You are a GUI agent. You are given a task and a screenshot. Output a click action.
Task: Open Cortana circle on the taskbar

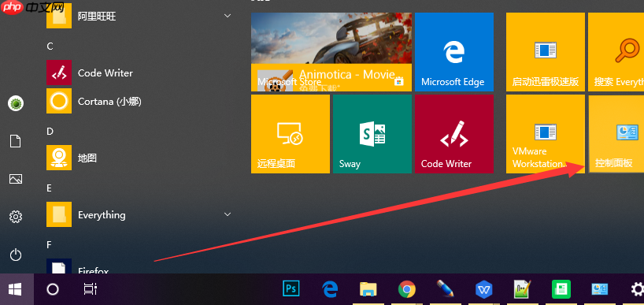click(x=53, y=289)
